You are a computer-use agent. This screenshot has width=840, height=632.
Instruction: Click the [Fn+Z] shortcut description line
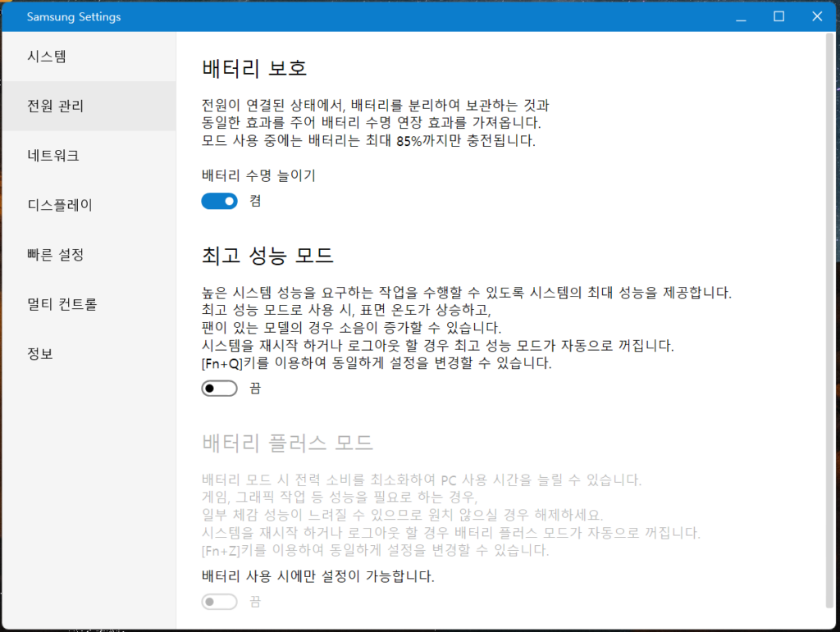point(375,550)
